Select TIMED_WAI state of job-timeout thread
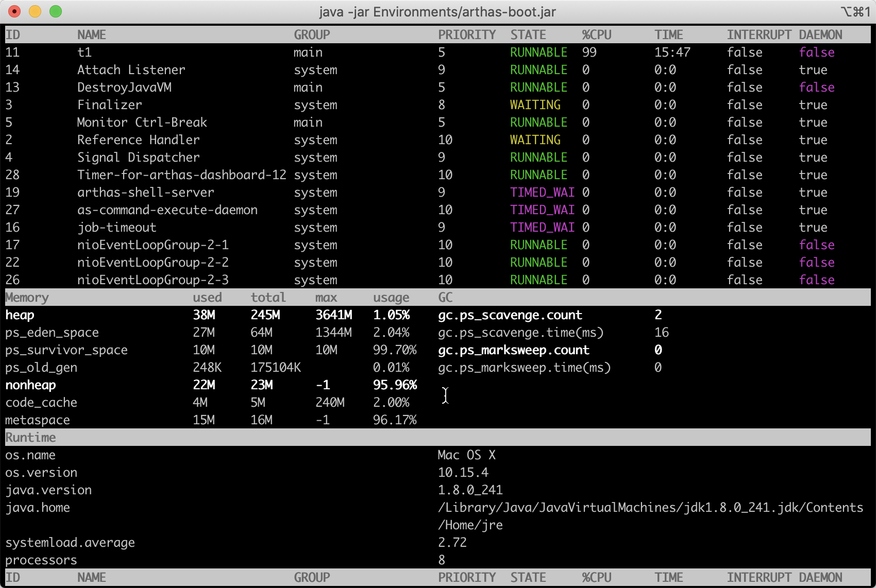Viewport: 876px width, 588px height. (x=543, y=228)
